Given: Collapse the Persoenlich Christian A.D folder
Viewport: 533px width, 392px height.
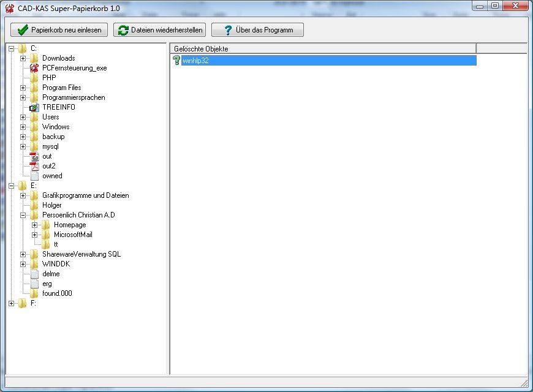Looking at the screenshot, I should 23,215.
